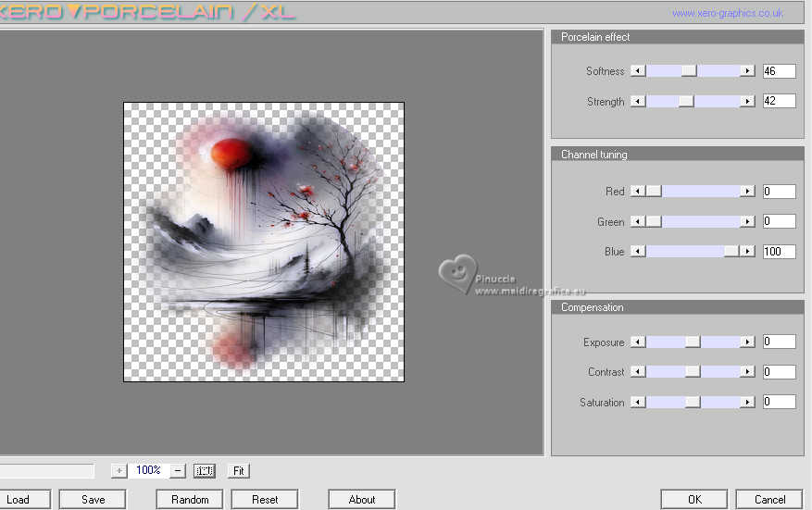The image size is (812, 510).
Task: Increase Strength with right arrow
Action: click(x=747, y=102)
